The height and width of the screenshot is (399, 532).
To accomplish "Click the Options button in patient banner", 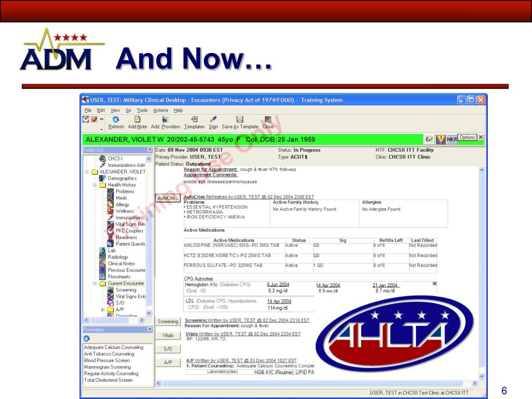I will point(467,137).
